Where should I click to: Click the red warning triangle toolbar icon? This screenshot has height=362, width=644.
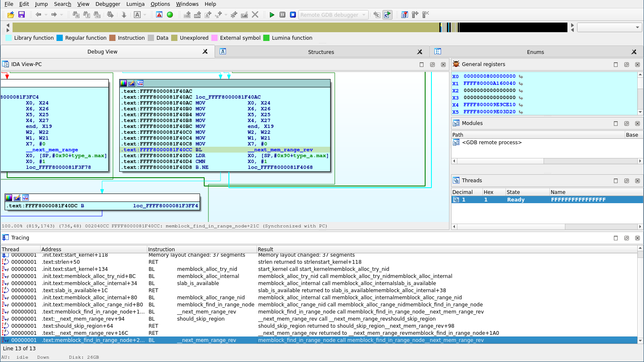(159, 15)
